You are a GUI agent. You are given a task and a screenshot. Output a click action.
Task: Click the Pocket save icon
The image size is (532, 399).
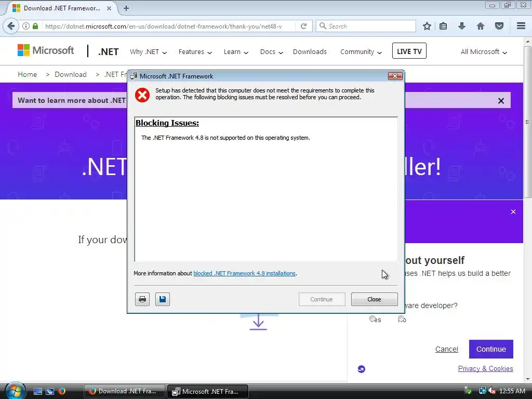tap(499, 26)
